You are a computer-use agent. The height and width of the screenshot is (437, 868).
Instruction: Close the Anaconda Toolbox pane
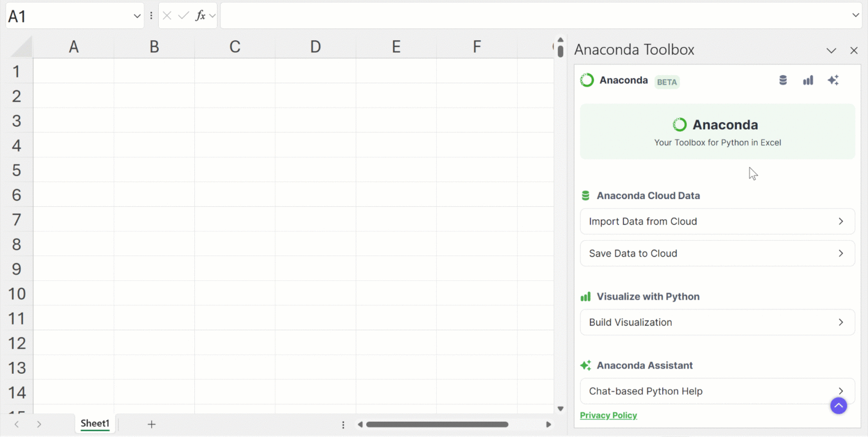pos(854,50)
